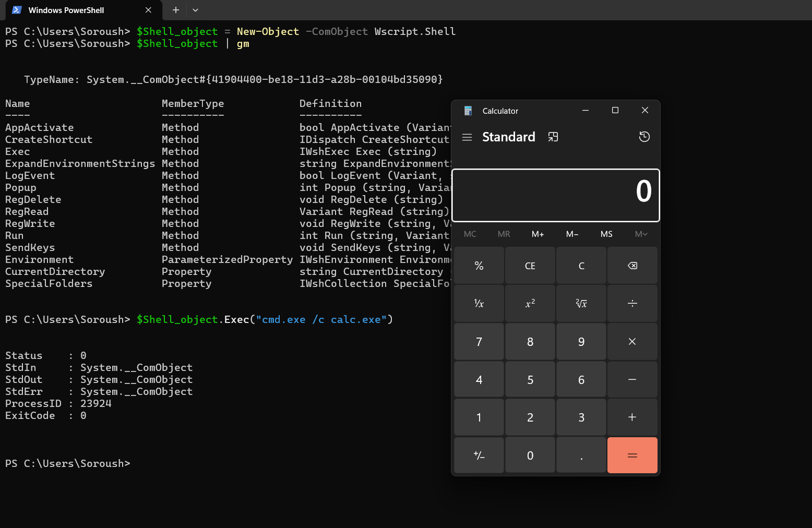Click the 'CreateShortcut' method name in PowerShell
The image size is (812, 528).
pos(49,140)
